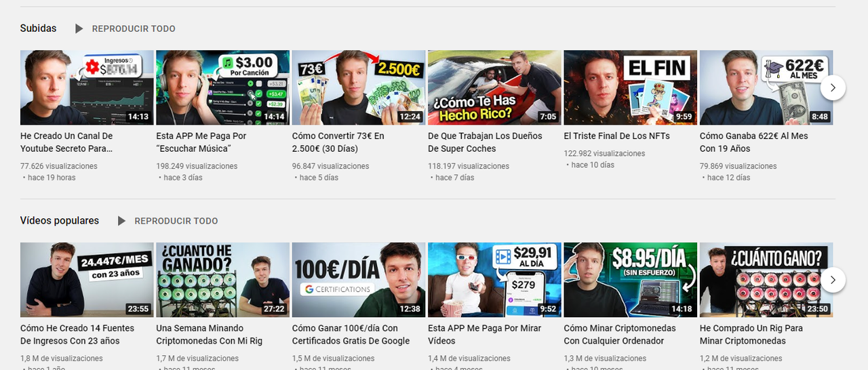
Task: Open the EL FIN NFTs thumbnail
Action: coord(631,87)
